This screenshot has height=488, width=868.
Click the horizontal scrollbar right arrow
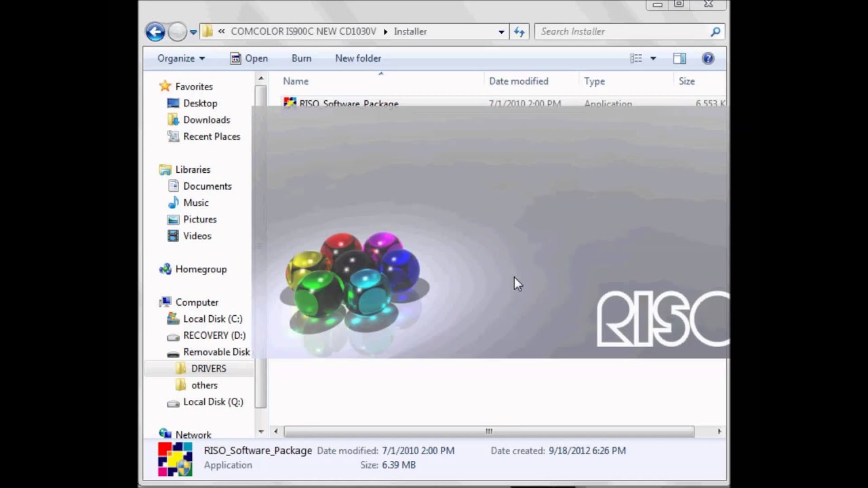click(x=719, y=431)
